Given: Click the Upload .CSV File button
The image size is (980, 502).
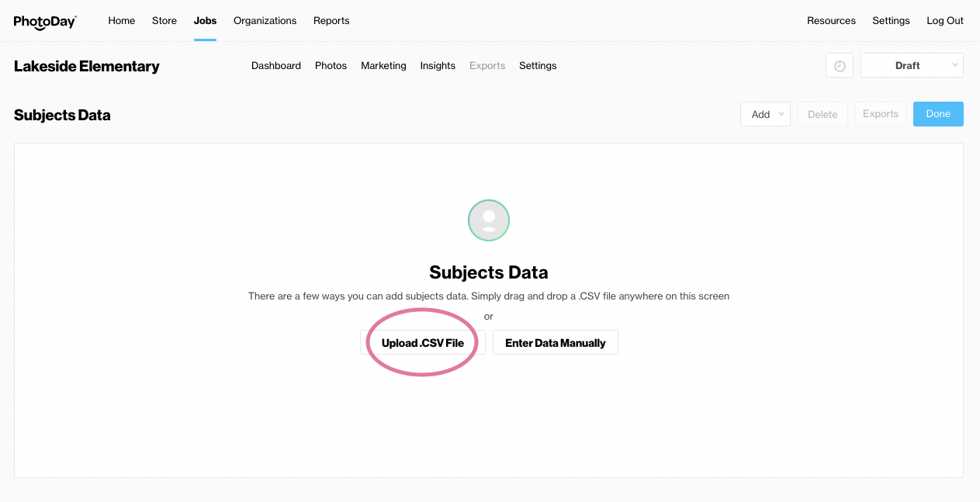Looking at the screenshot, I should (x=423, y=343).
